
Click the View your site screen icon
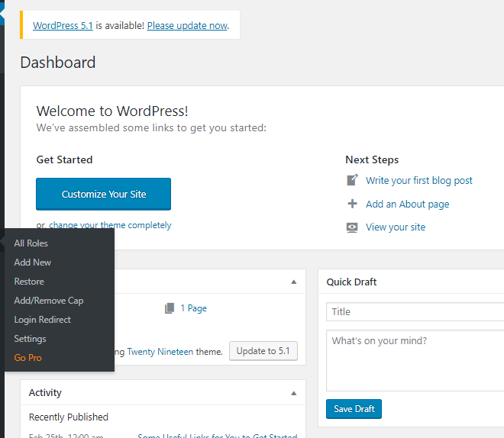click(352, 227)
